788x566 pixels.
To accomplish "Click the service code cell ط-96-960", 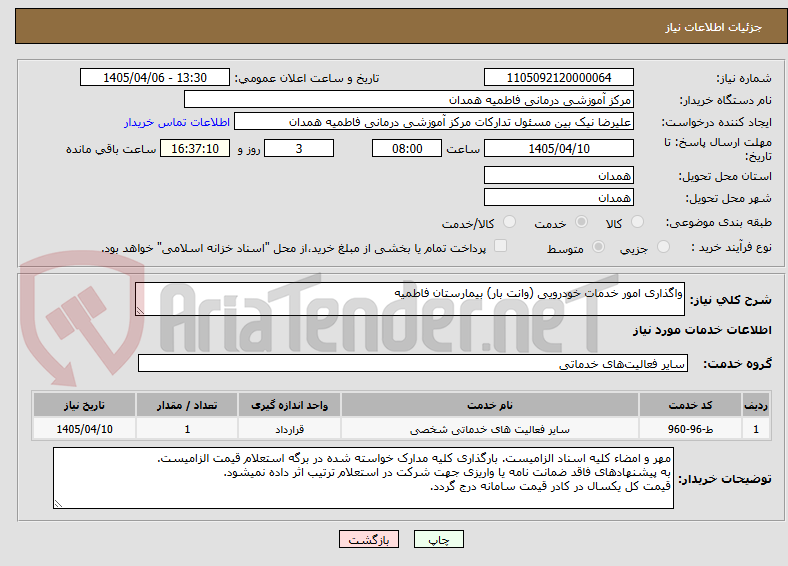I will tap(691, 429).
